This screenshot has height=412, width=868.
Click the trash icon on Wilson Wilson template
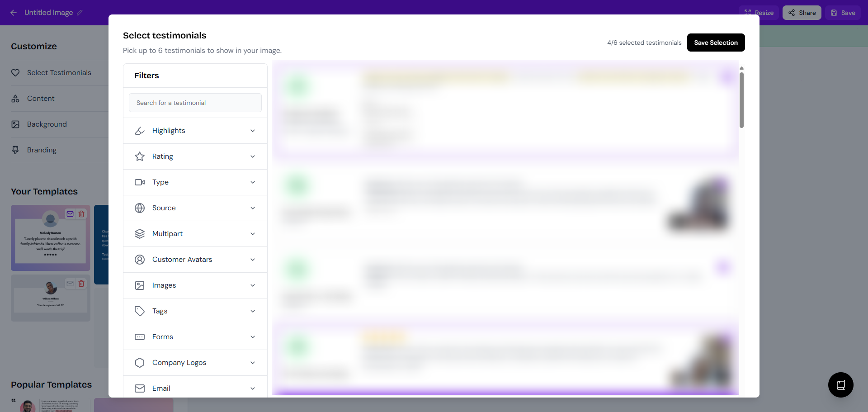point(81,284)
